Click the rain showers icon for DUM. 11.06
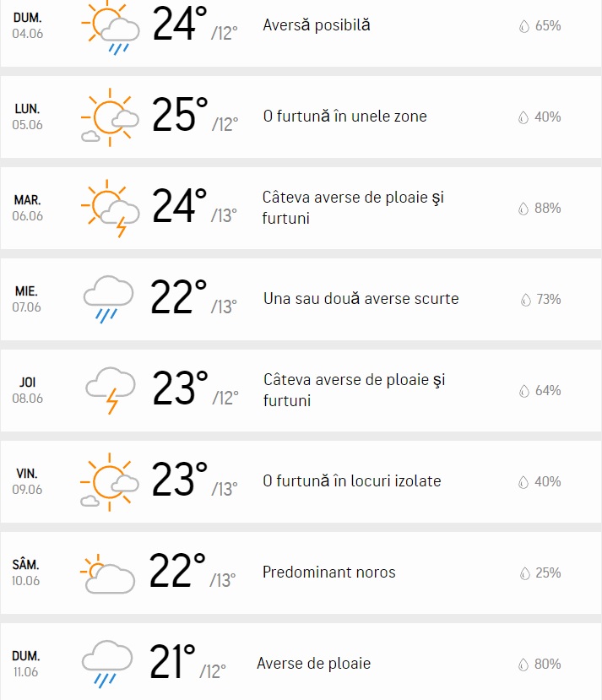 tap(108, 664)
